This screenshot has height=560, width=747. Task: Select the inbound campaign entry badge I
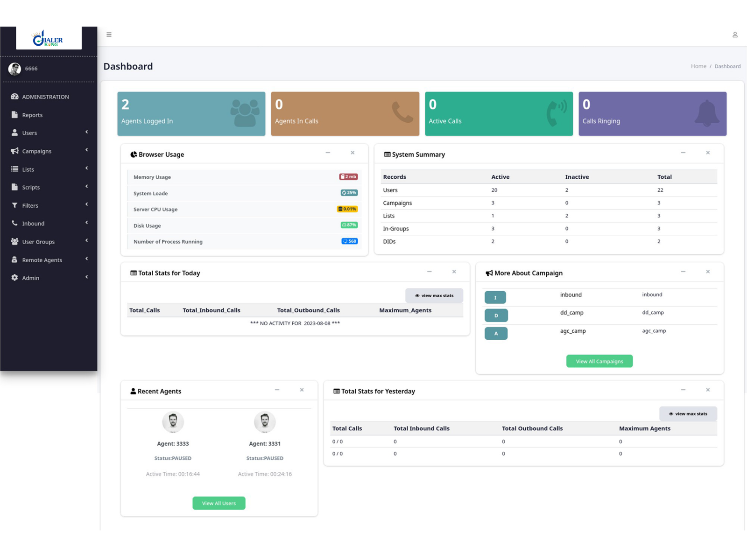(495, 297)
